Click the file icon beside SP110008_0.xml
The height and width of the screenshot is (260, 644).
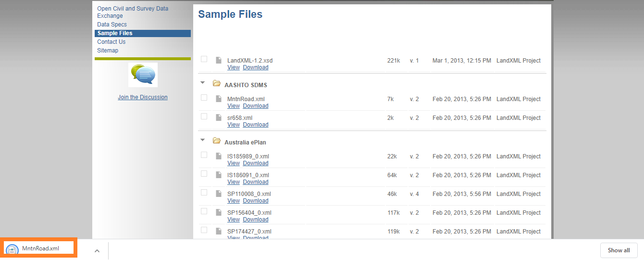point(219,194)
